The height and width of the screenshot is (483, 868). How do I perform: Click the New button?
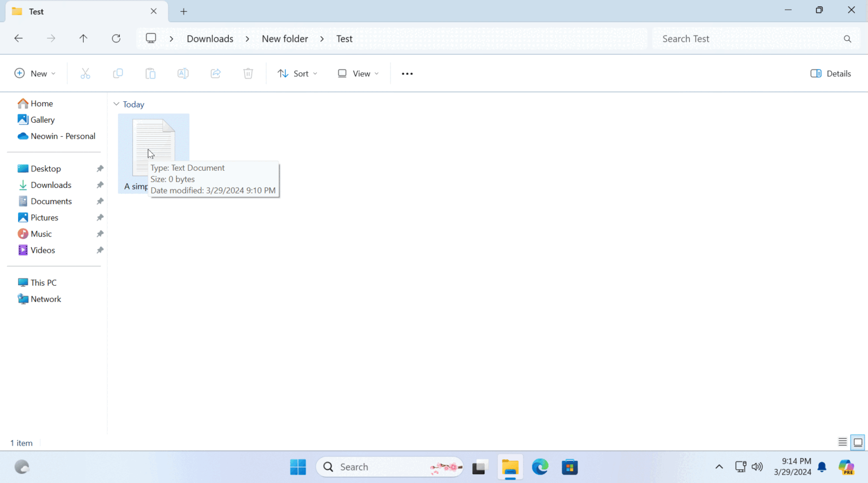34,73
